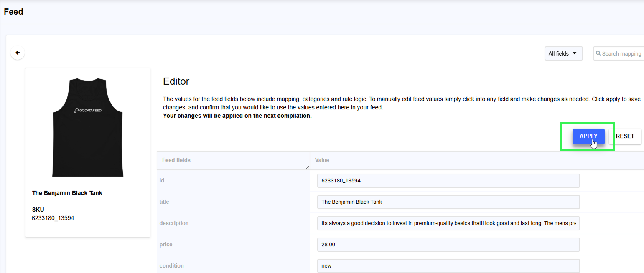Focus the id value field
This screenshot has width=644, height=273.
(448, 181)
